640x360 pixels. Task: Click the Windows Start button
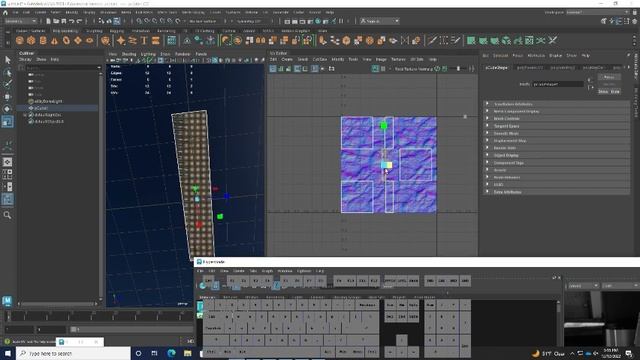pos(7,353)
